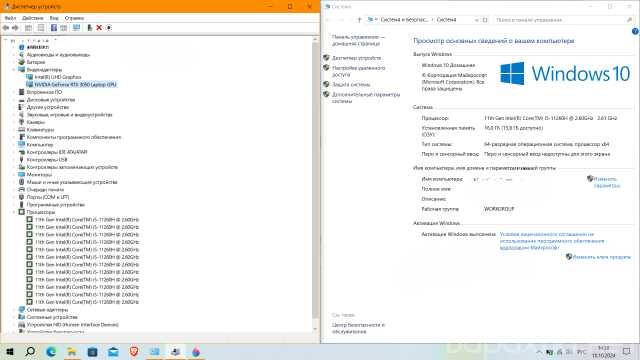
Task: Launch Microsoft Edge from taskbar
Action: click(51, 351)
